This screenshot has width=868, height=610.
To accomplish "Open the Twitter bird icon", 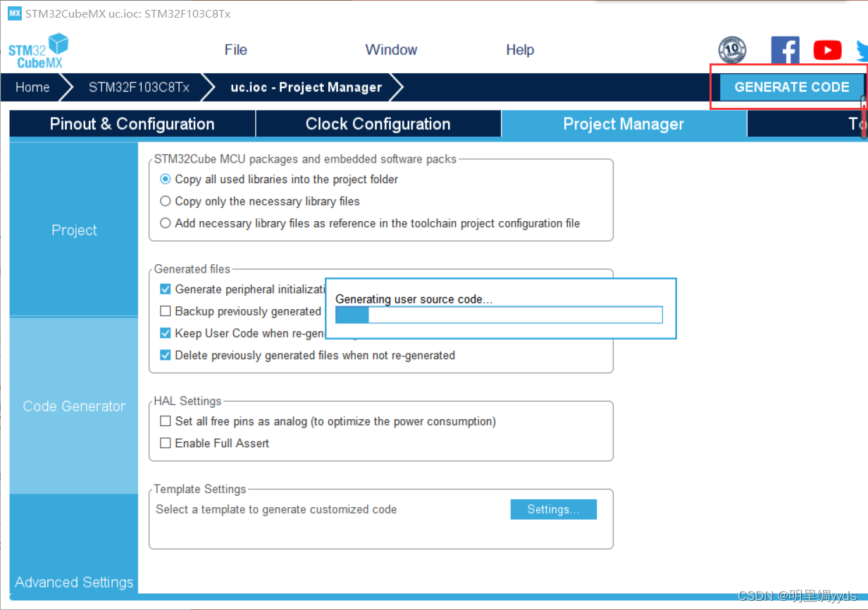I will (862, 50).
